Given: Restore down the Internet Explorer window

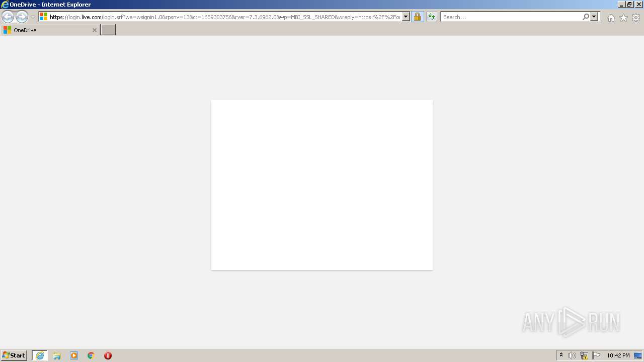Looking at the screenshot, I should 629,4.
